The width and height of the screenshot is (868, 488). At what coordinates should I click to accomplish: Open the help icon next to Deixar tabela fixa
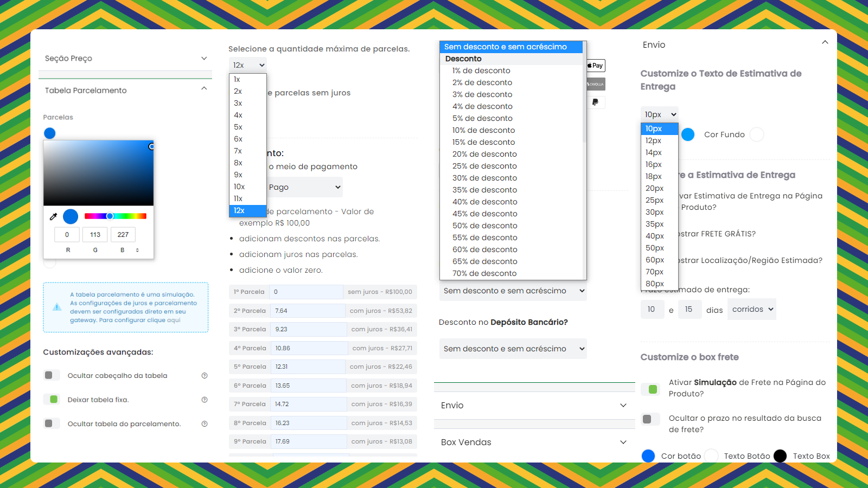tap(205, 400)
